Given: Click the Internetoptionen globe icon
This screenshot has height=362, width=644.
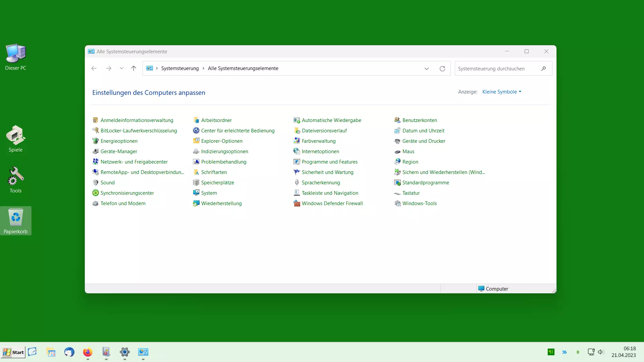Looking at the screenshot, I should point(297,151).
